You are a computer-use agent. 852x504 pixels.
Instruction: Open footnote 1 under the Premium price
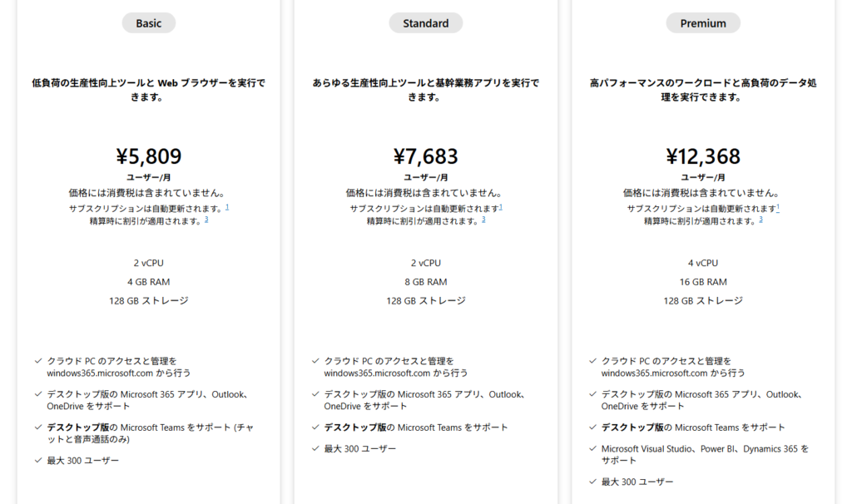[778, 207]
